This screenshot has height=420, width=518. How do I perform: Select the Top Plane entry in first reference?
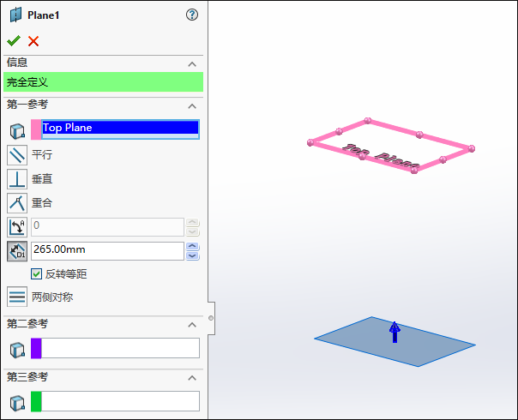click(120, 128)
